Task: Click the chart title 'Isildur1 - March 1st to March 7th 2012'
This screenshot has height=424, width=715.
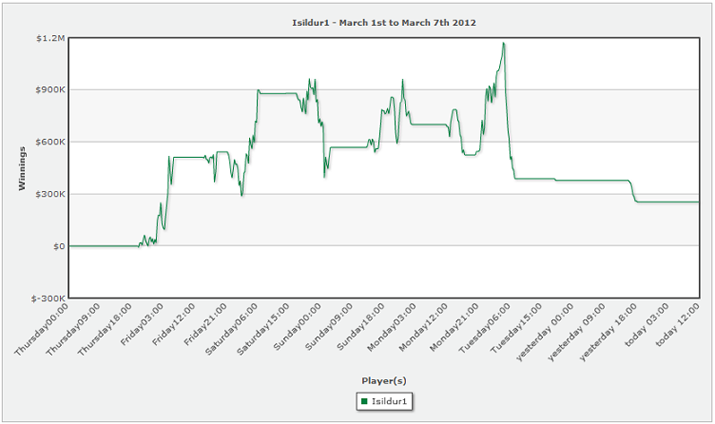Action: [x=384, y=22]
